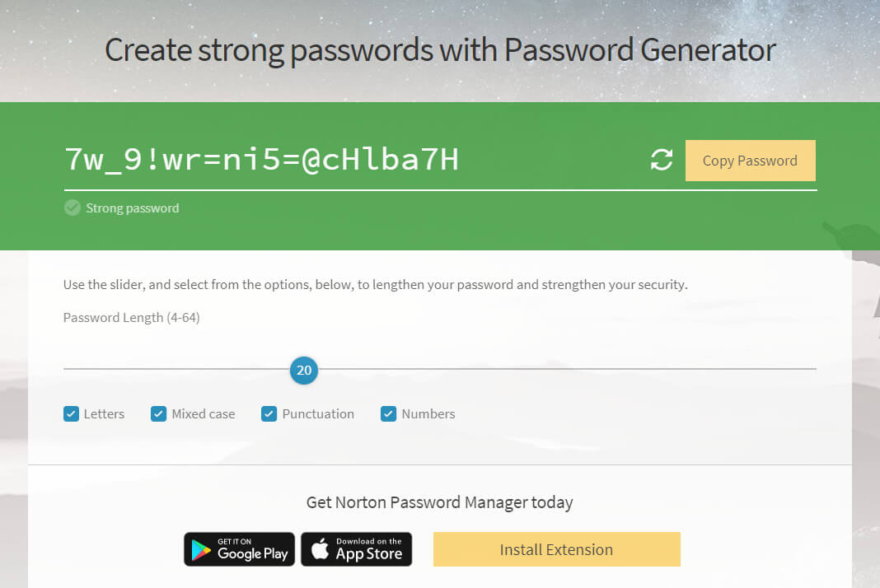Open the App Store download badge
Screen dimensions: 880x588
click(356, 549)
